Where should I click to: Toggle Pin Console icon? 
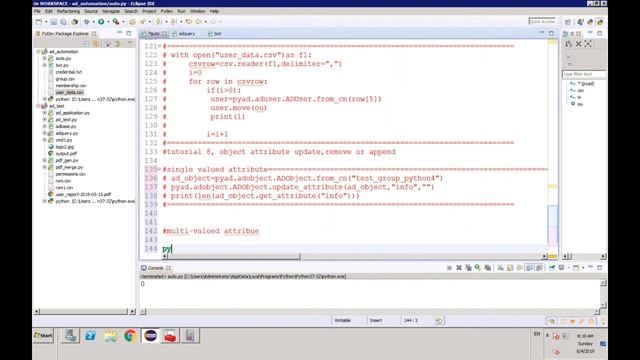(x=552, y=268)
